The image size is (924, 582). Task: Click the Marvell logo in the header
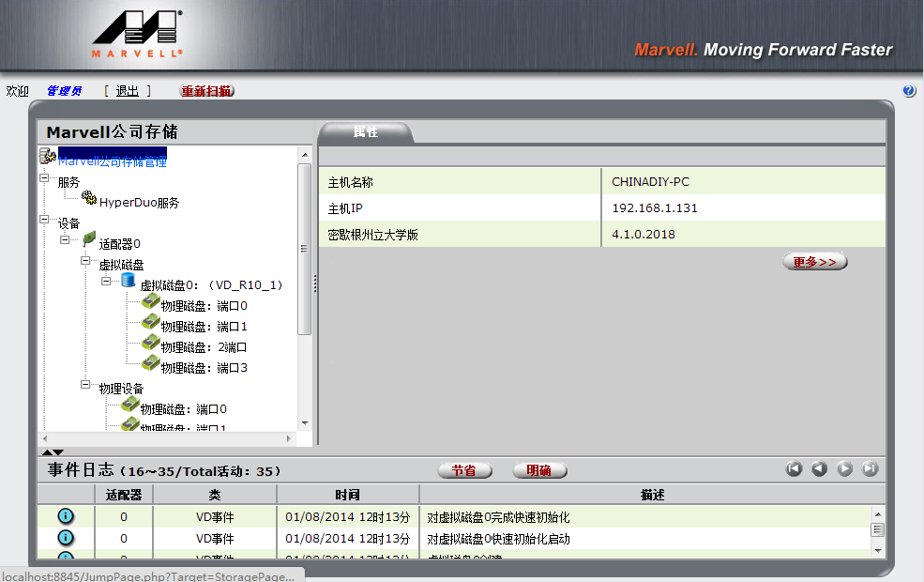(x=137, y=34)
